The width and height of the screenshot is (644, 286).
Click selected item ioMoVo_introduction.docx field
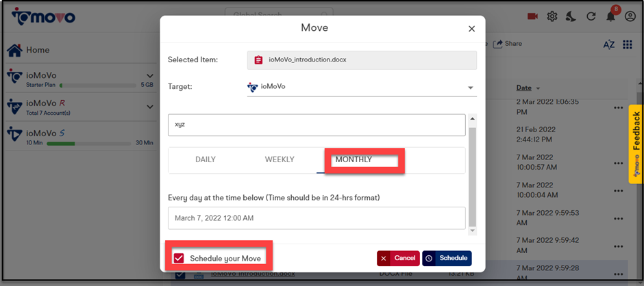[x=362, y=60]
